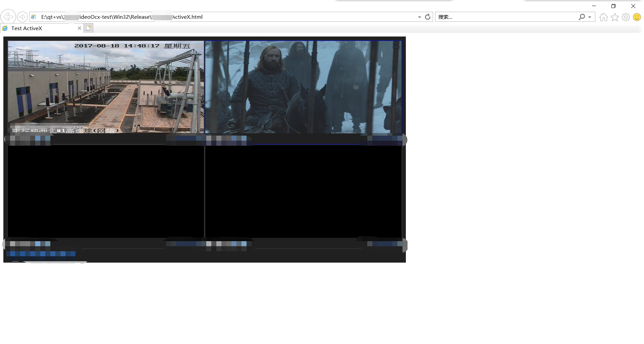644x344 pixels.
Task: Open the Tools gear menu
Action: [x=626, y=17]
